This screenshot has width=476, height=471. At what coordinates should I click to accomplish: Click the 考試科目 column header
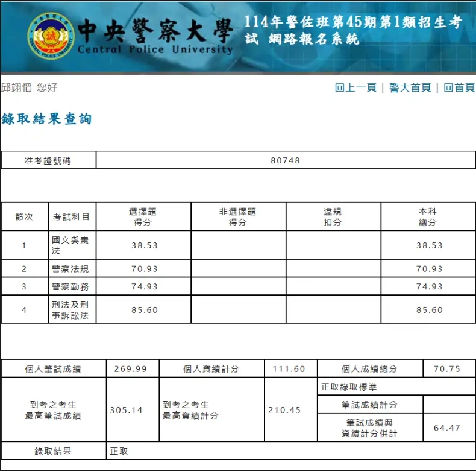click(72, 217)
